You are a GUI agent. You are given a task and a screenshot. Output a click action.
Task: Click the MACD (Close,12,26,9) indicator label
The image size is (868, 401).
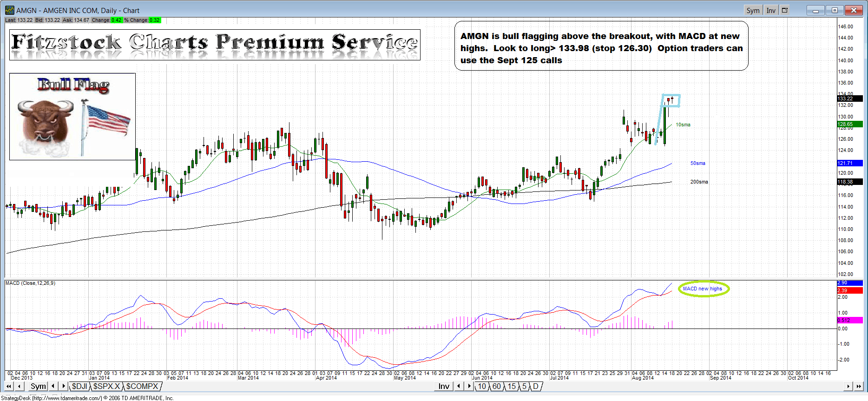(x=30, y=283)
